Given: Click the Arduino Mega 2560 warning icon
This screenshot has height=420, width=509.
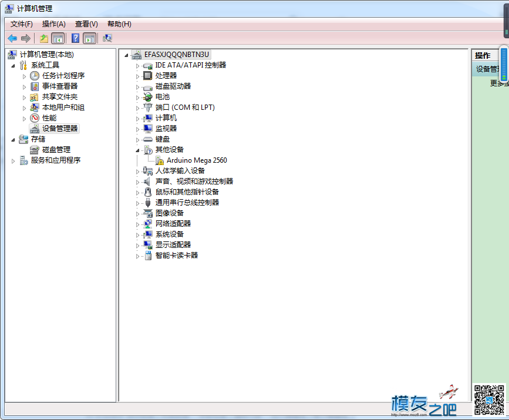Looking at the screenshot, I should pos(159,160).
